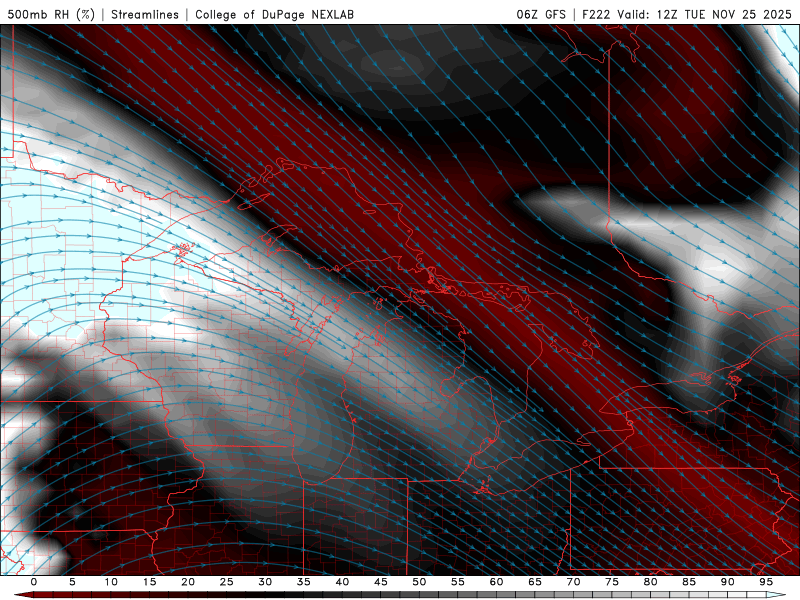Click the '500mb RH (%)' title text

pyautogui.click(x=51, y=14)
